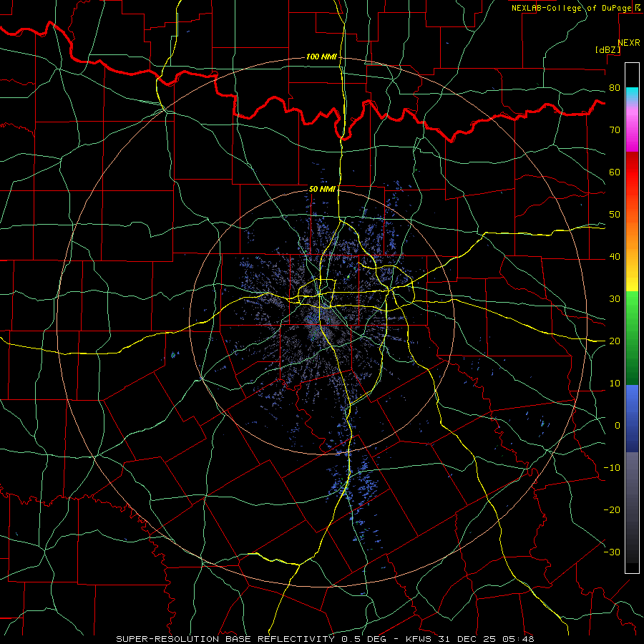644x644 pixels.
Task: Click the 50 NMI range ring label
Action: 322,189
